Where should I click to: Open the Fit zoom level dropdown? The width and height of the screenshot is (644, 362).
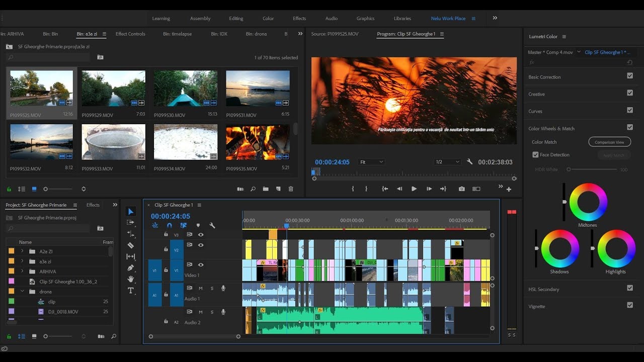coord(371,162)
